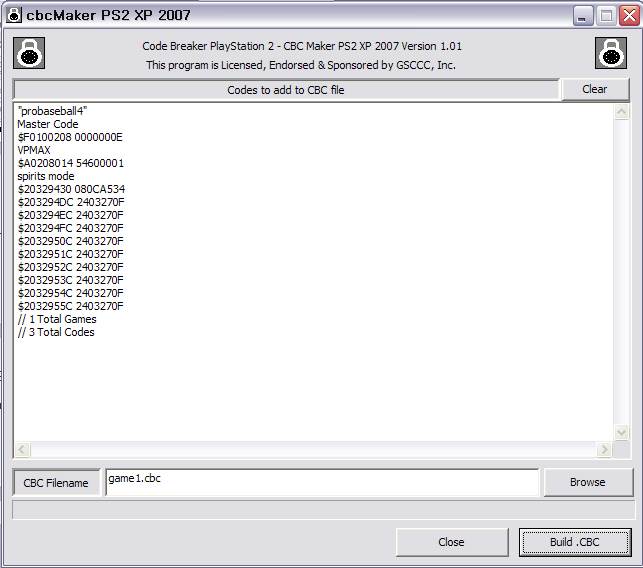Click the vertical scrollbar up arrow
This screenshot has height=568, width=643.
(621, 112)
